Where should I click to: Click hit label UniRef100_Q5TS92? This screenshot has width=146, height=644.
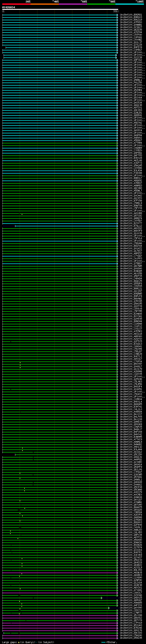[131, 216]
